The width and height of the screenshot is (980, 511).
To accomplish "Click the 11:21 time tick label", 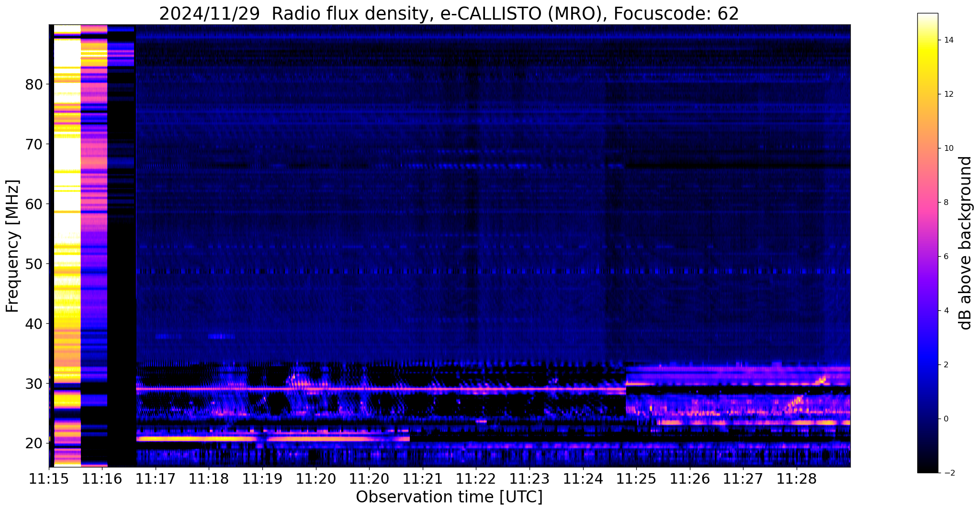I will click(423, 478).
